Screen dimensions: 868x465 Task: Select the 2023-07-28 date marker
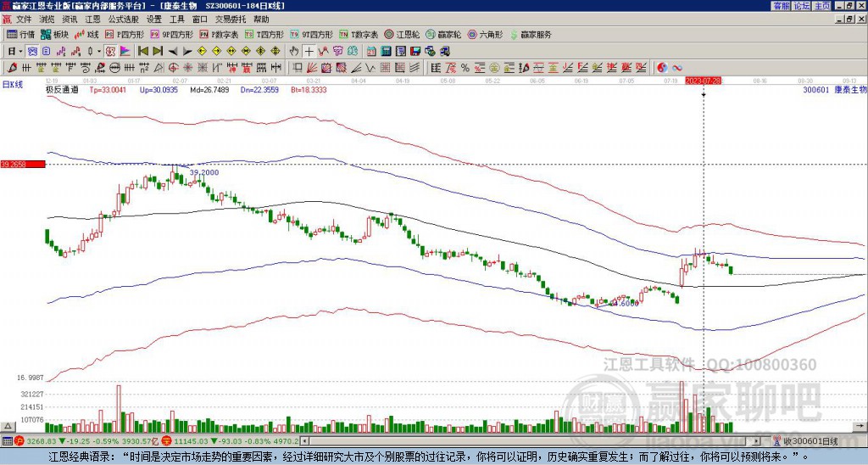pyautogui.click(x=703, y=81)
